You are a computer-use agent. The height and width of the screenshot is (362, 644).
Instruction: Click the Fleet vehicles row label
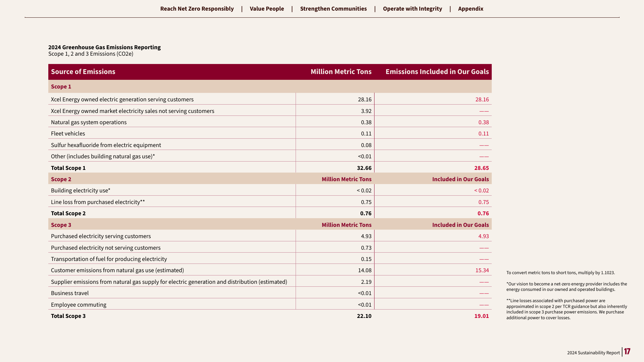pos(68,134)
